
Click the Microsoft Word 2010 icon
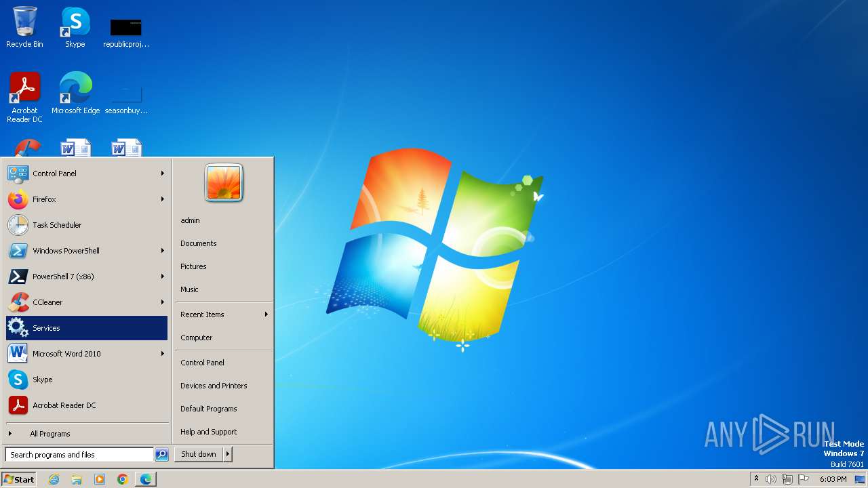pos(18,354)
